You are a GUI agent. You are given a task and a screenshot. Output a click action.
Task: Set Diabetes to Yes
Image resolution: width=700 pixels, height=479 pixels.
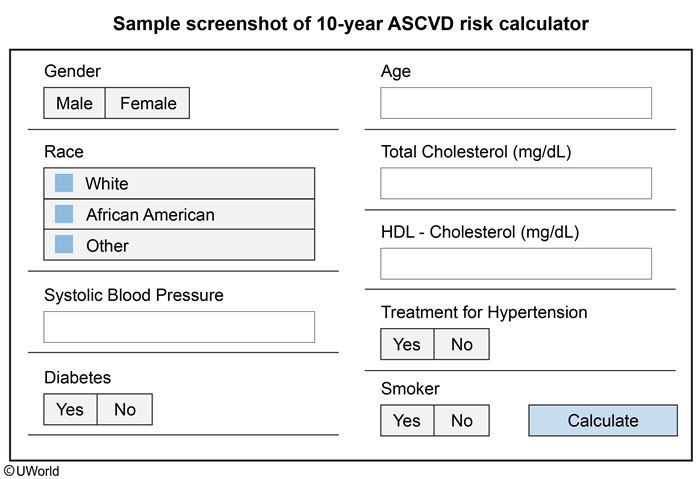pyautogui.click(x=70, y=409)
